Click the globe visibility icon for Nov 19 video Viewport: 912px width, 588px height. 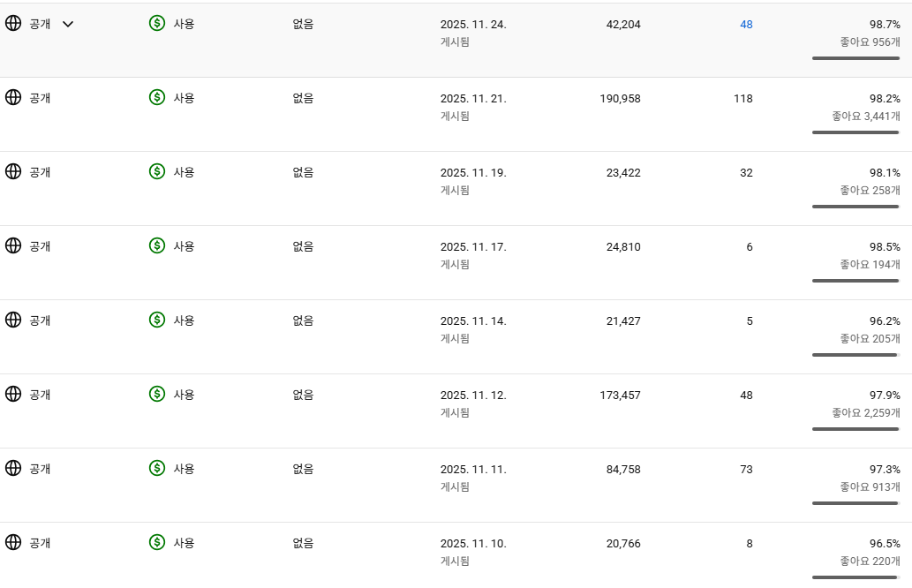13,172
